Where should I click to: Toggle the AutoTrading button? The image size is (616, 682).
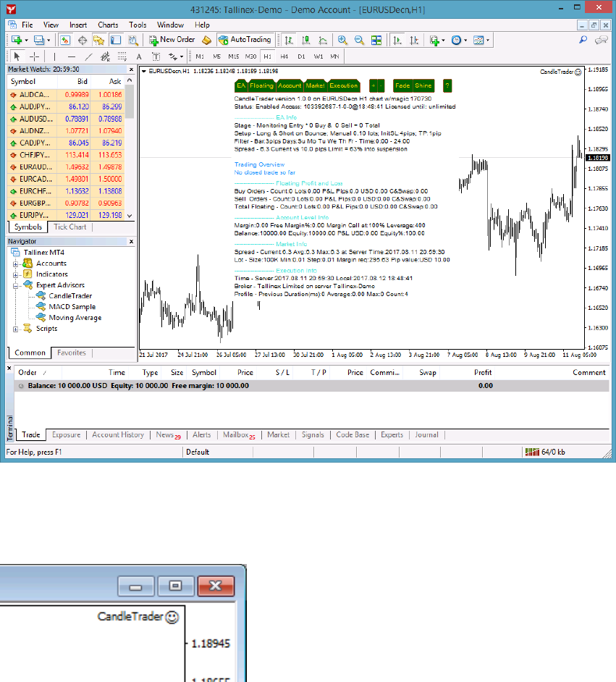(x=245, y=40)
